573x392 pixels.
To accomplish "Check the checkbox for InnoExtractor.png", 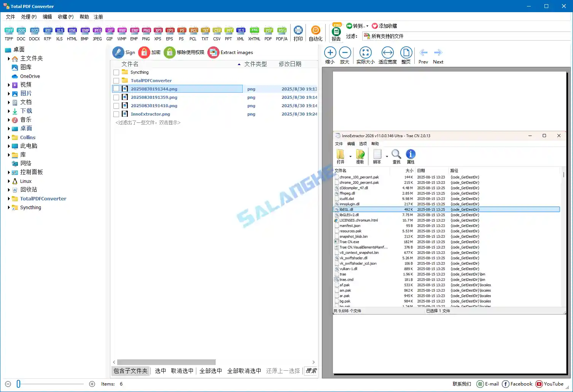I will [x=116, y=114].
